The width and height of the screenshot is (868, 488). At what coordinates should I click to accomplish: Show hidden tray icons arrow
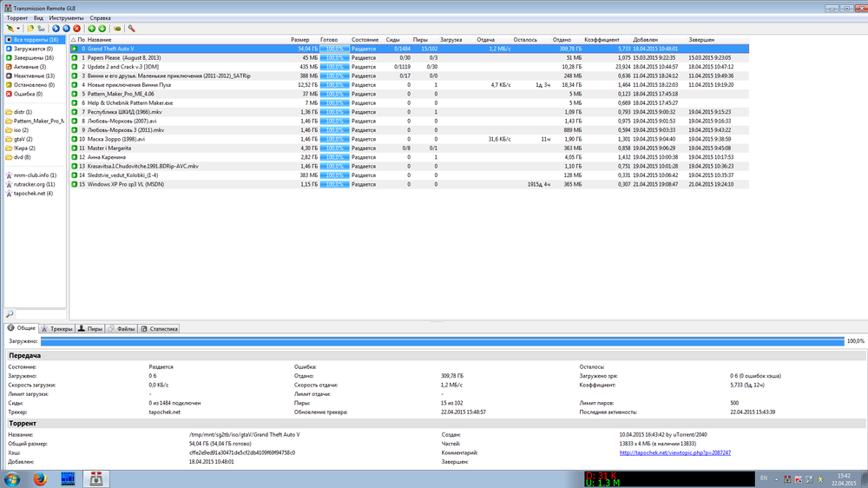pyautogui.click(x=776, y=479)
